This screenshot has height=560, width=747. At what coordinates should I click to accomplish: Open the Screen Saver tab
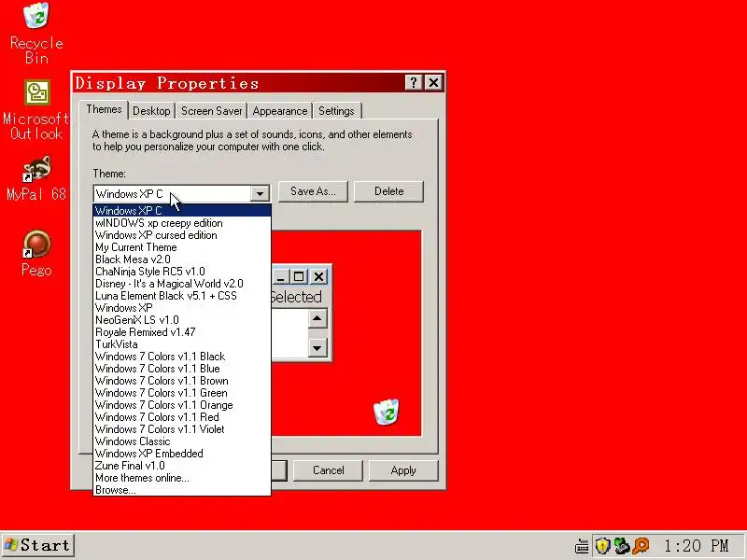[x=212, y=111]
